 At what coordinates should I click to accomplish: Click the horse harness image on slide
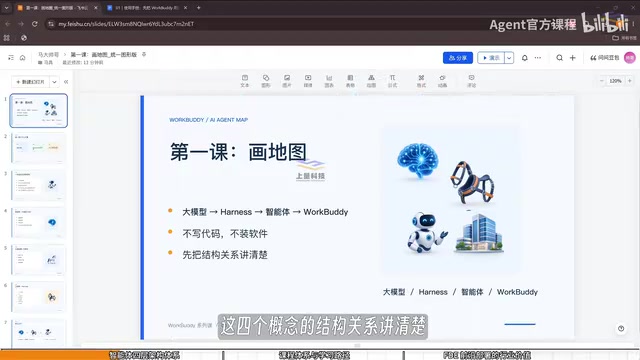472,182
